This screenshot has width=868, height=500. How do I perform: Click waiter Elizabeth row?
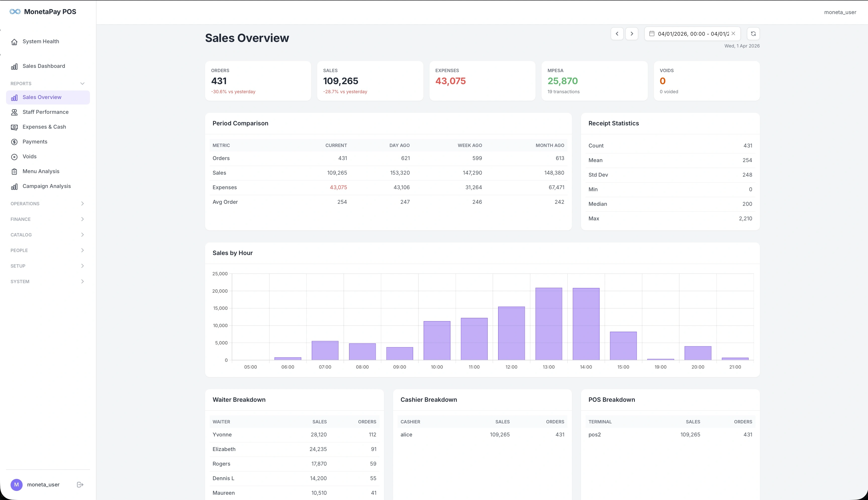click(294, 449)
